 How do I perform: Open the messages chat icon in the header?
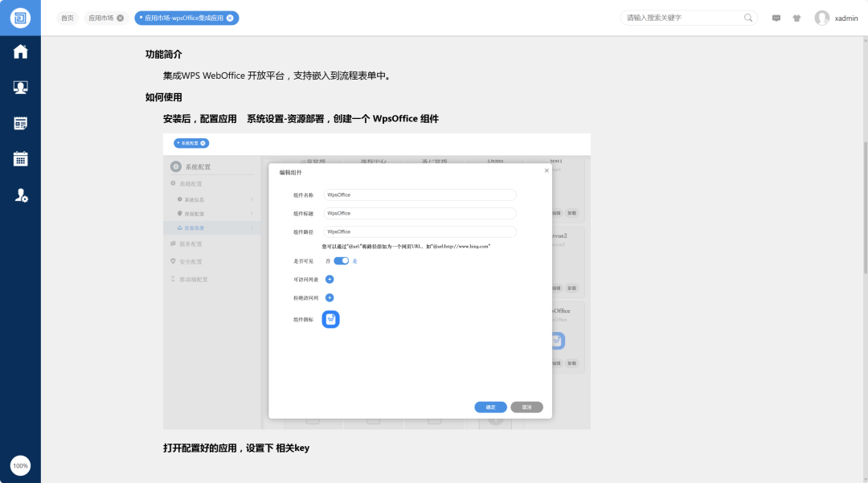[776, 18]
